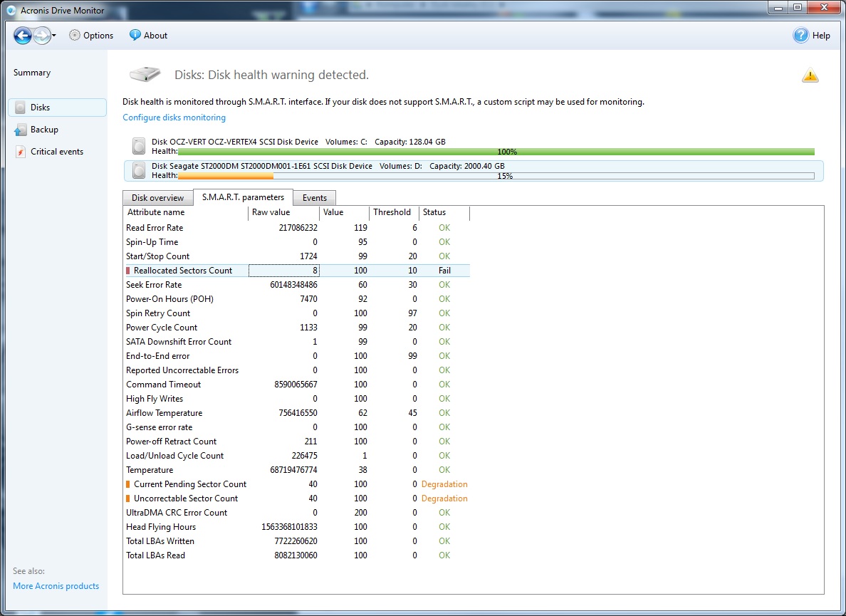Click the Acronis Drive Monitor title icon
Screen dimensions: 846x616
[11, 10]
